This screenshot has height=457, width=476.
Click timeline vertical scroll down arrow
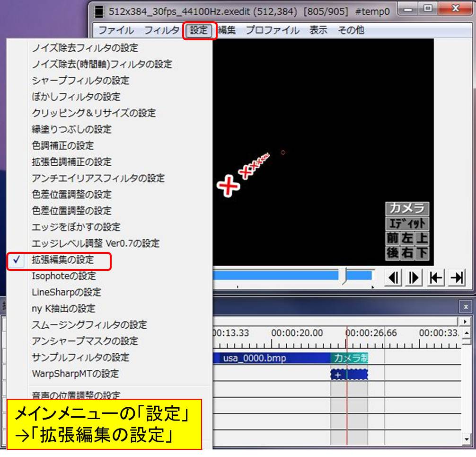(467, 439)
